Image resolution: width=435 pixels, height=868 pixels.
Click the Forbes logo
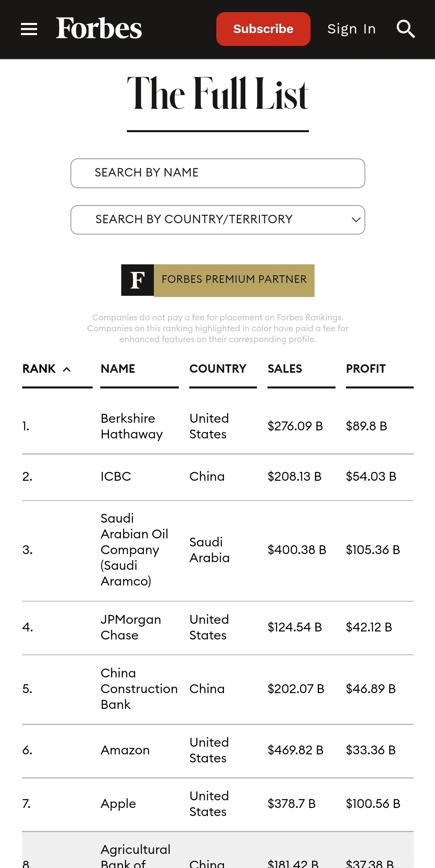(99, 29)
